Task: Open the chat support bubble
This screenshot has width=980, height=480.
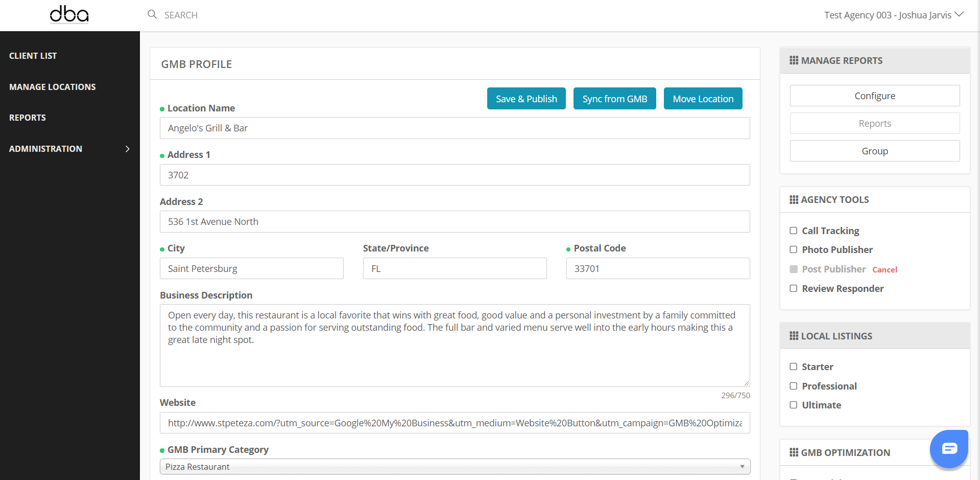Action: [949, 449]
